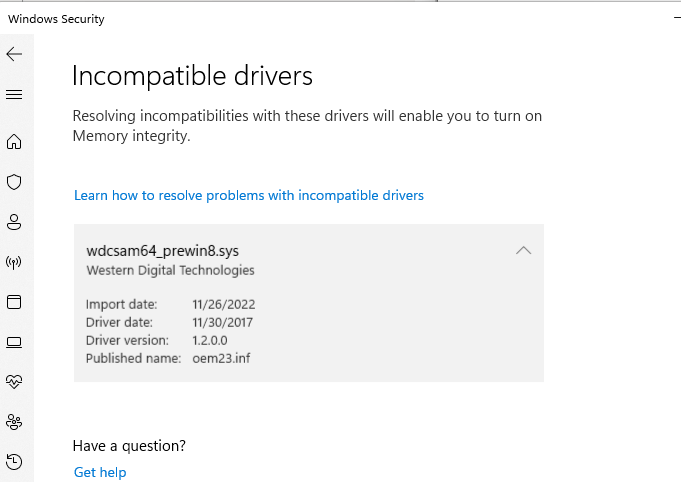Viewport: 681px width, 482px height.
Task: Open Device security laptop icon
Action: tap(14, 342)
